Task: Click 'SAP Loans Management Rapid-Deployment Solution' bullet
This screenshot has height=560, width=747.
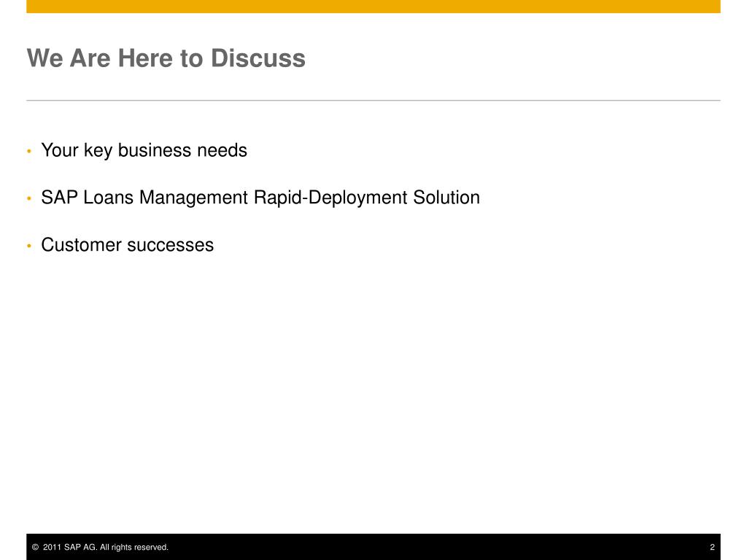Action: pos(260,198)
